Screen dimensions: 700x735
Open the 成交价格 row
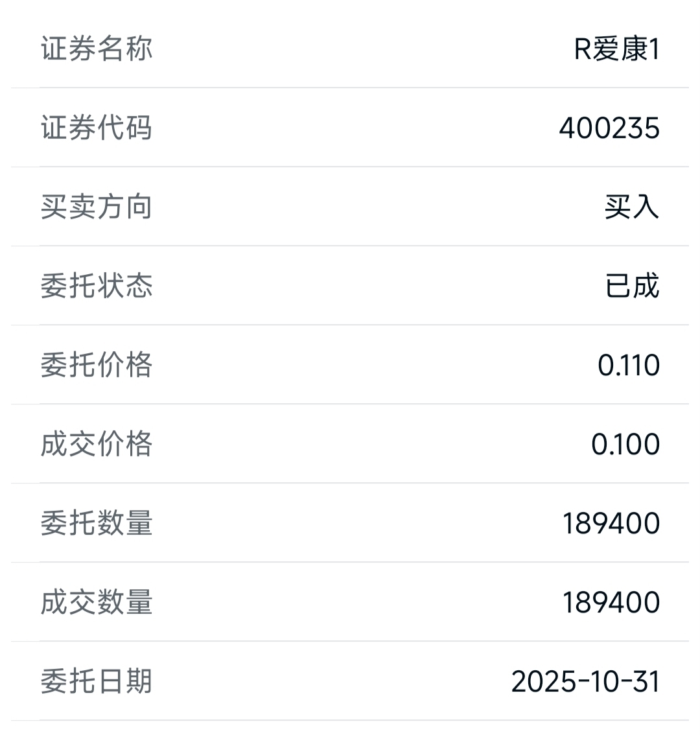click(350, 444)
